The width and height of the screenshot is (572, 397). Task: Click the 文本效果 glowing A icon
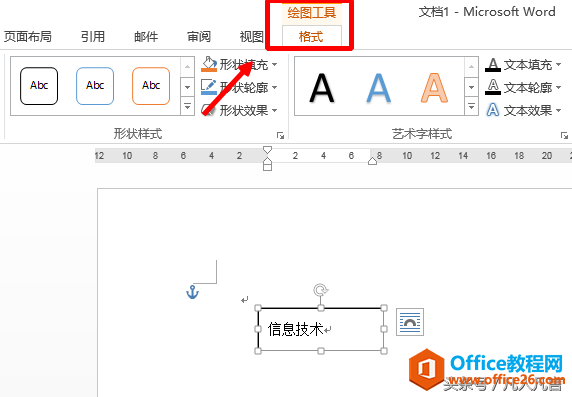[x=493, y=110]
